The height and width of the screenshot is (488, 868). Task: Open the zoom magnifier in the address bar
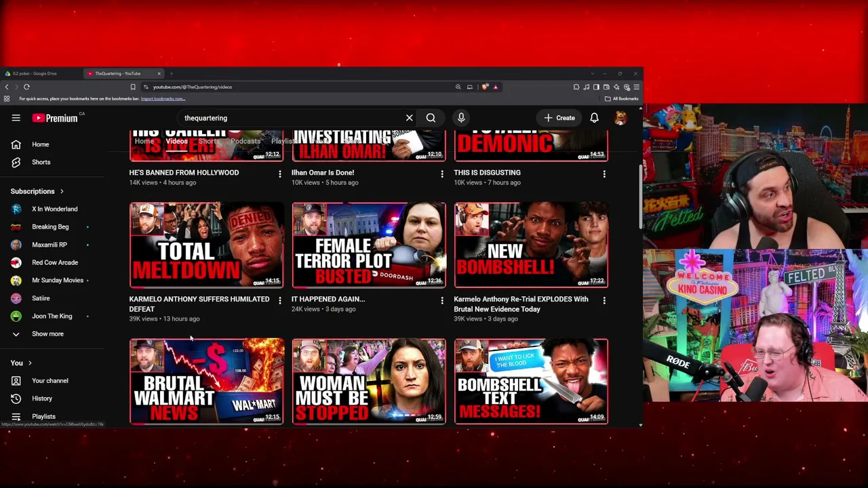coord(458,87)
